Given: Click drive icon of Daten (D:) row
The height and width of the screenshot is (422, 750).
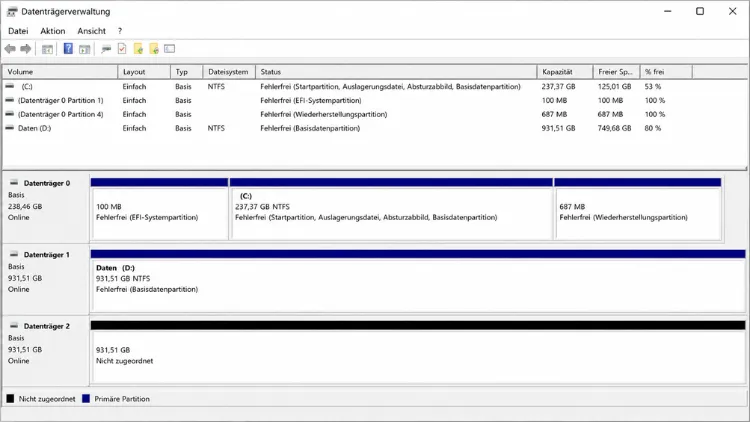Looking at the screenshot, I should [x=10, y=128].
